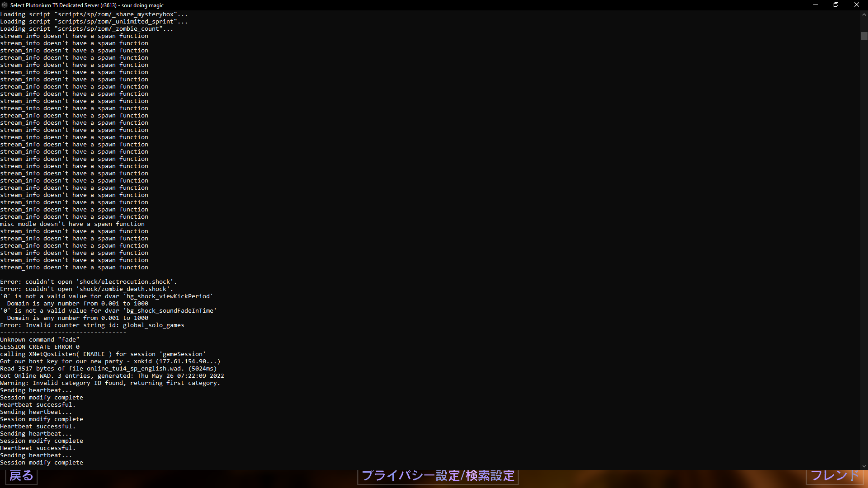
Task: Click the "calling XNetQosListen" line
Action: click(x=103, y=354)
